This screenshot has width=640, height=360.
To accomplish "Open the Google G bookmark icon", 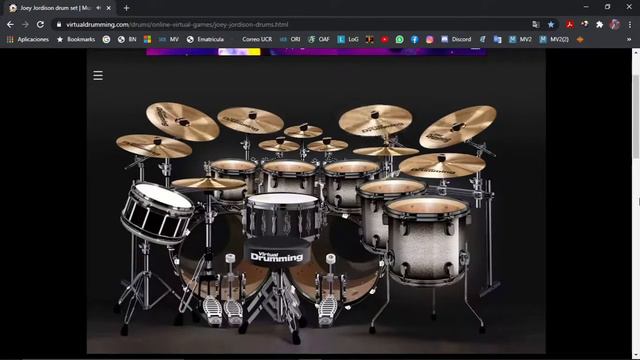I will click(106, 39).
